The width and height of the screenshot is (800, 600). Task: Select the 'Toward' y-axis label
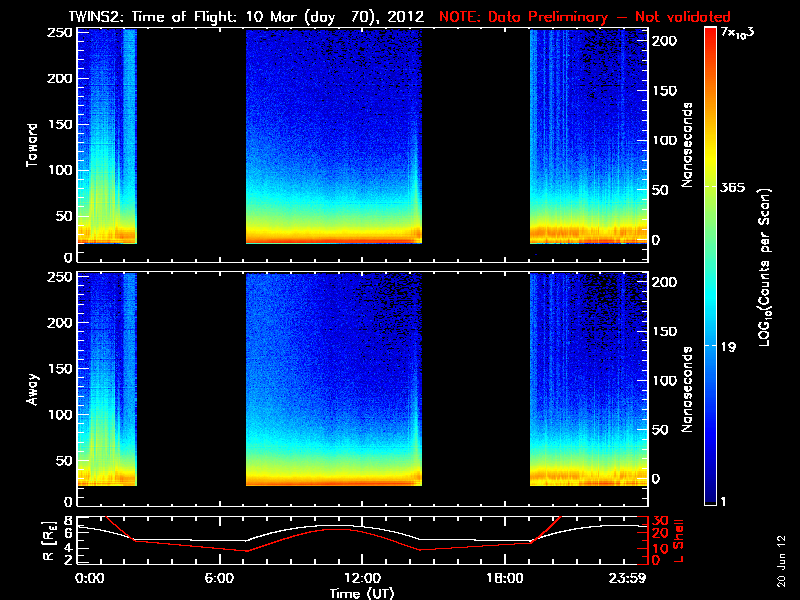point(33,144)
